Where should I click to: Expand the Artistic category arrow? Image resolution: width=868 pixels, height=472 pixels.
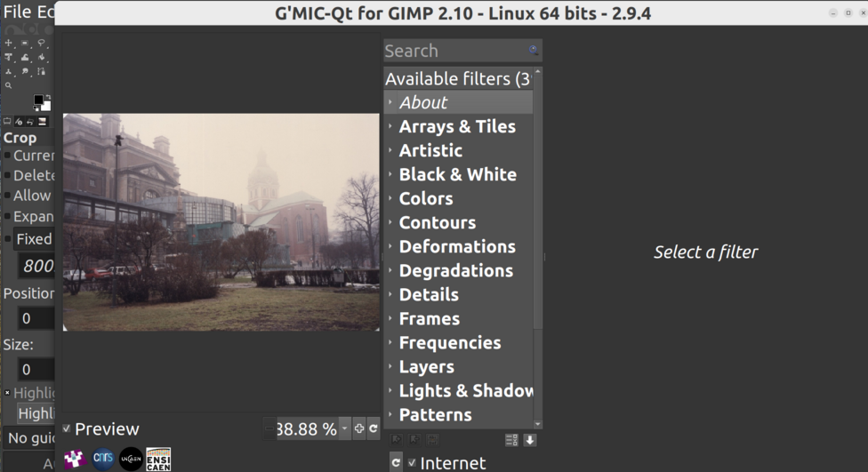pos(390,150)
